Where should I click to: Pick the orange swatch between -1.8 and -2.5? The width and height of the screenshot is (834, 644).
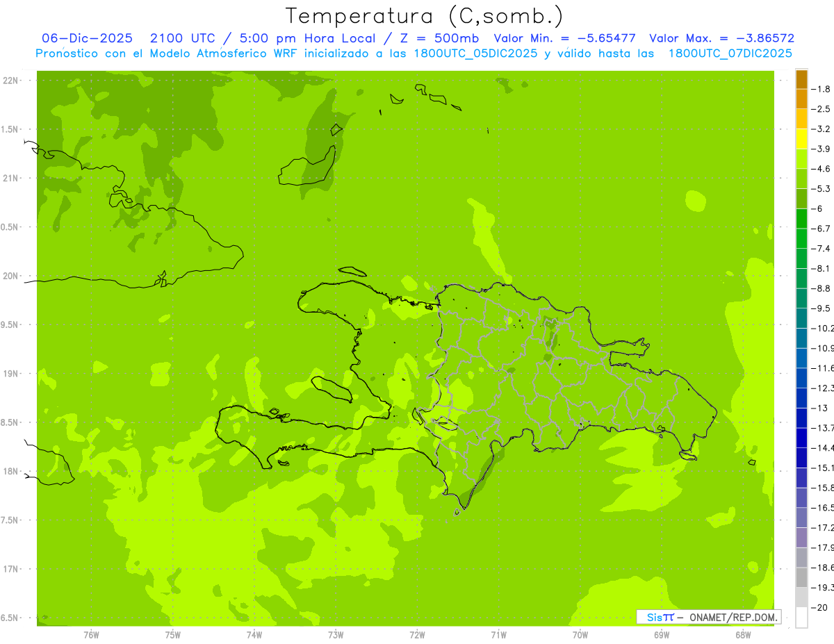(x=801, y=99)
